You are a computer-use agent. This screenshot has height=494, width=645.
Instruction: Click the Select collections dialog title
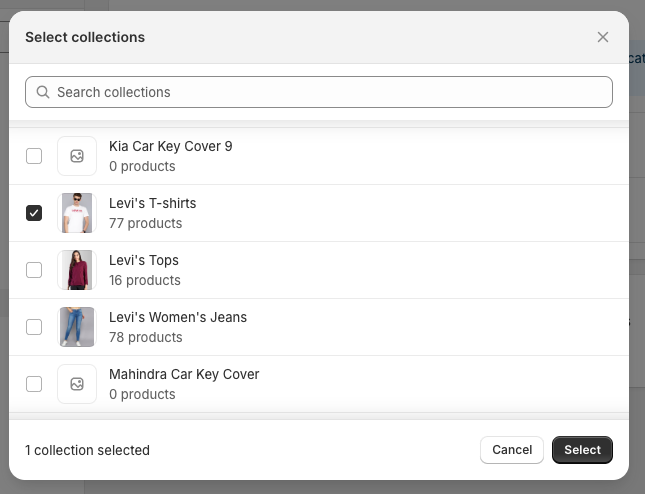(85, 37)
